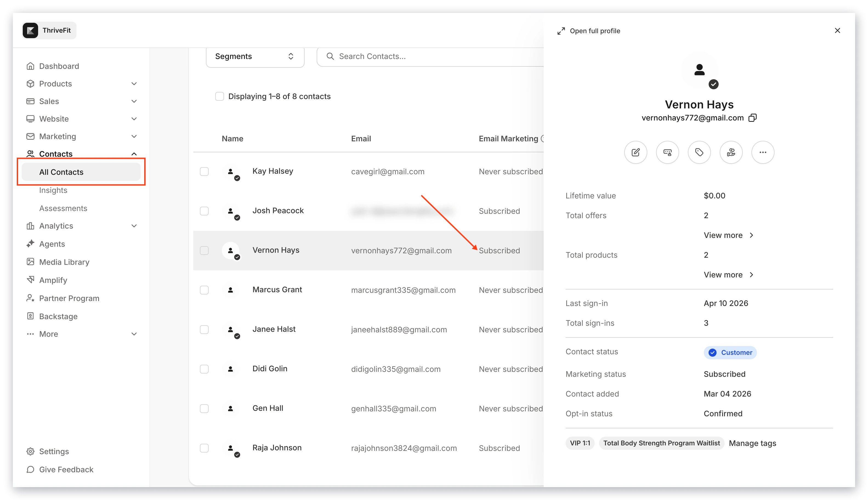The height and width of the screenshot is (500, 868).
Task: Focus the Search Contacts field
Action: click(430, 56)
